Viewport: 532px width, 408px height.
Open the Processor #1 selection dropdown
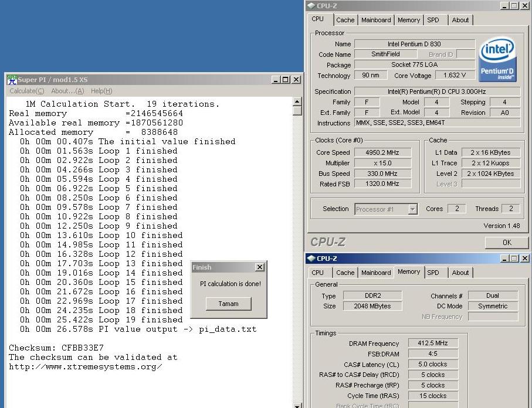(x=412, y=209)
